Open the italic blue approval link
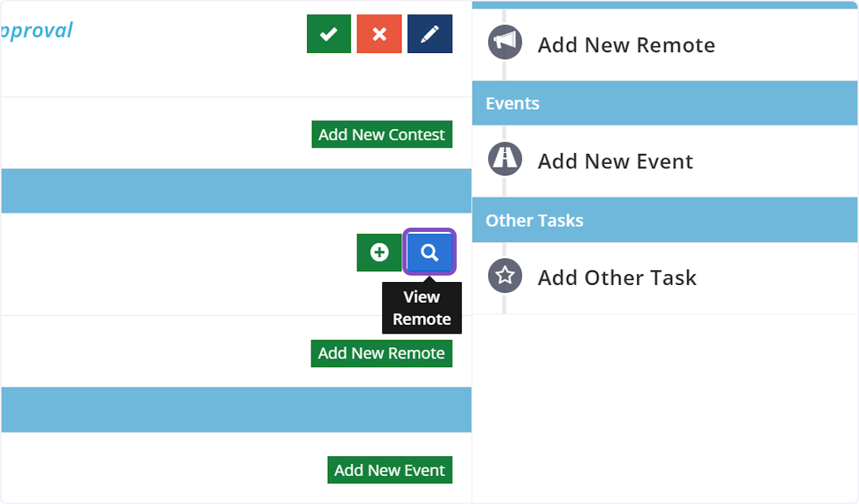Viewport: 859px width, 504px height. pyautogui.click(x=36, y=31)
